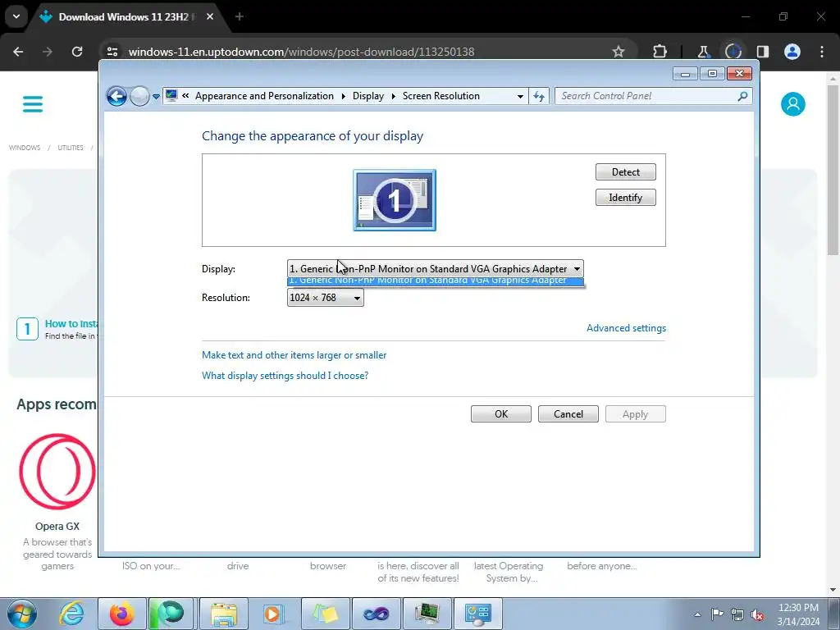Open the infinity-symbol app in taskbar
Image resolution: width=840 pixels, height=630 pixels.
click(376, 614)
